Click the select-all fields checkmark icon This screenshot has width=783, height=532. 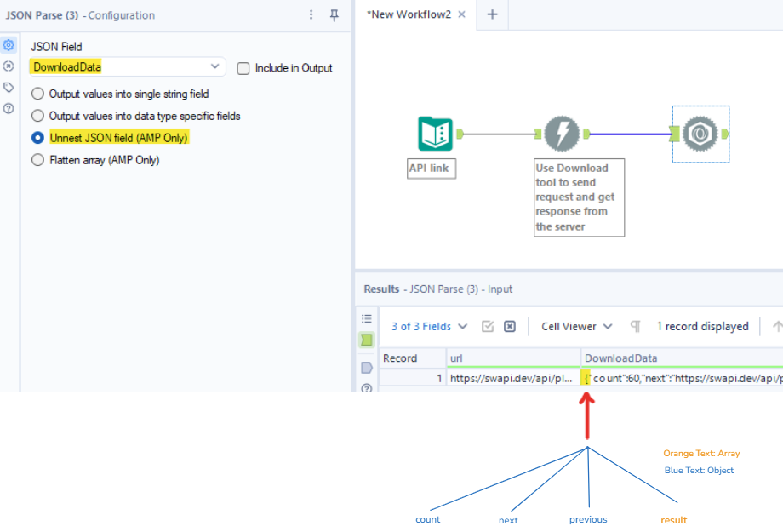(488, 326)
